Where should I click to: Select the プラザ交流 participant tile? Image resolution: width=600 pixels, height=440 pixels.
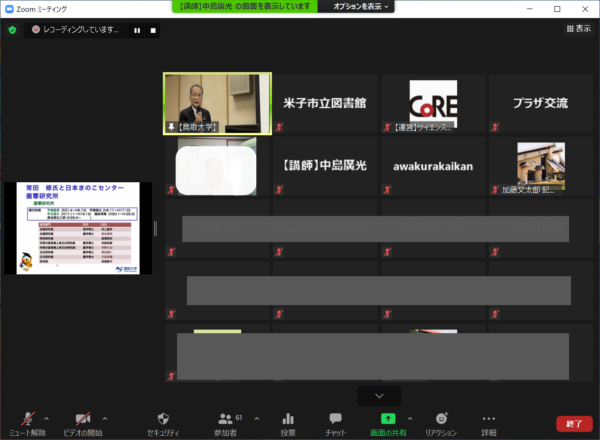click(541, 104)
